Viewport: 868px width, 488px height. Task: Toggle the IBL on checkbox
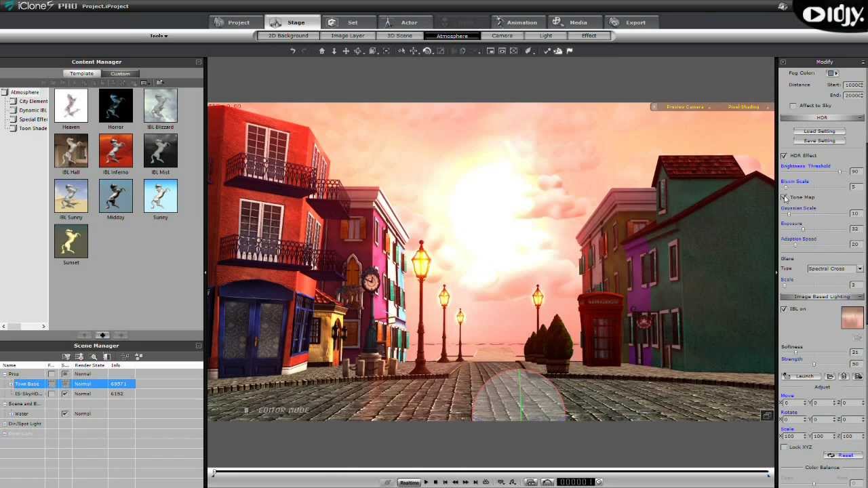point(784,309)
